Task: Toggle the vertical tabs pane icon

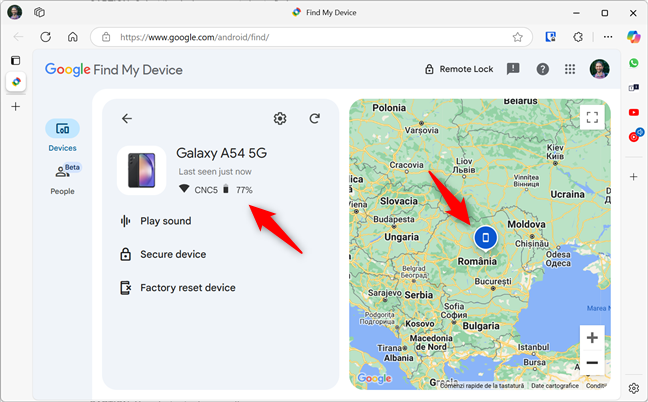Action: [15, 60]
